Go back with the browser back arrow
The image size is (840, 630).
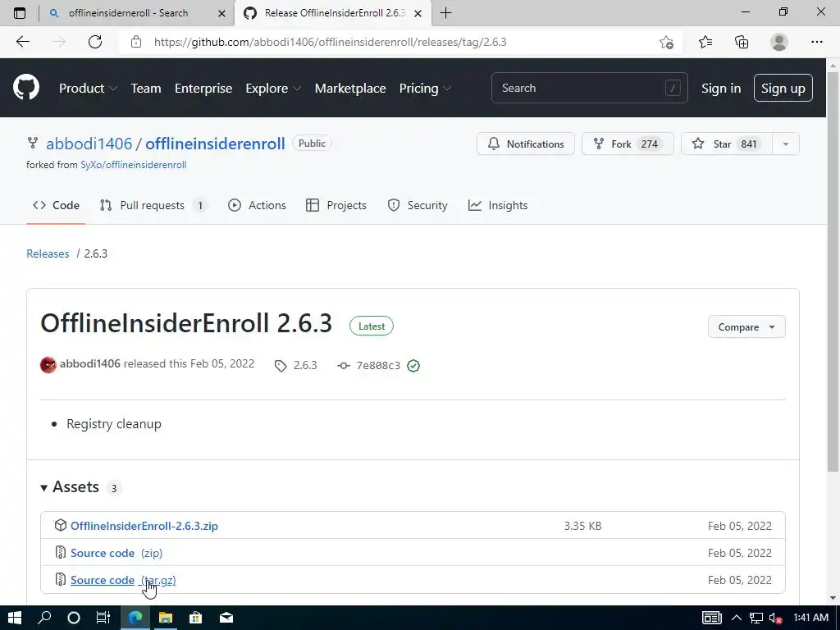click(22, 42)
